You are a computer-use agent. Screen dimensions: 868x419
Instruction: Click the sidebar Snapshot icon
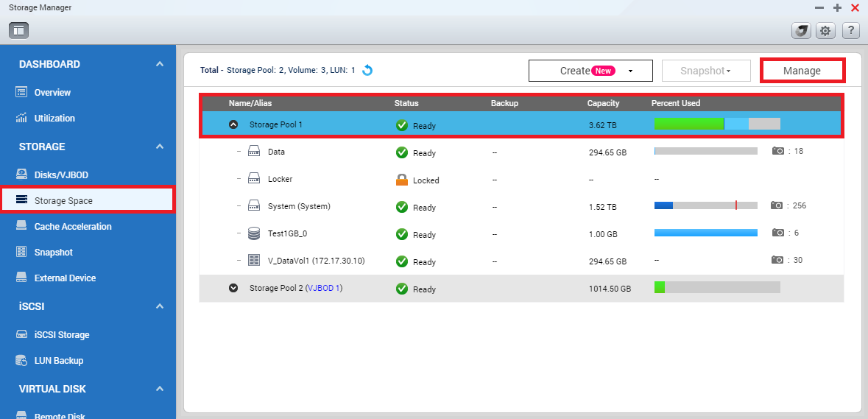pos(21,252)
